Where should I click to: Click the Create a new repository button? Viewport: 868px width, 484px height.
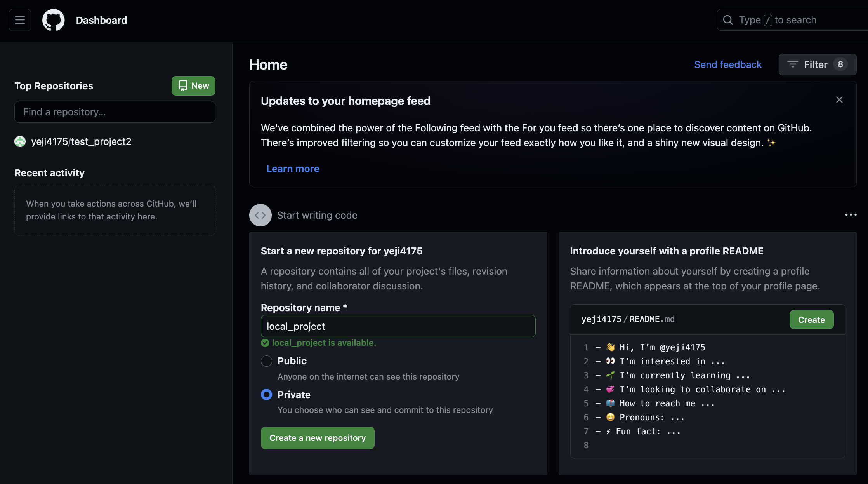[317, 438]
